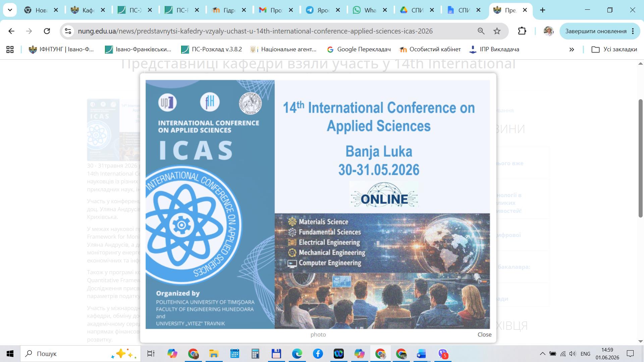Expand the system tray hidden icons arrow

point(542,354)
